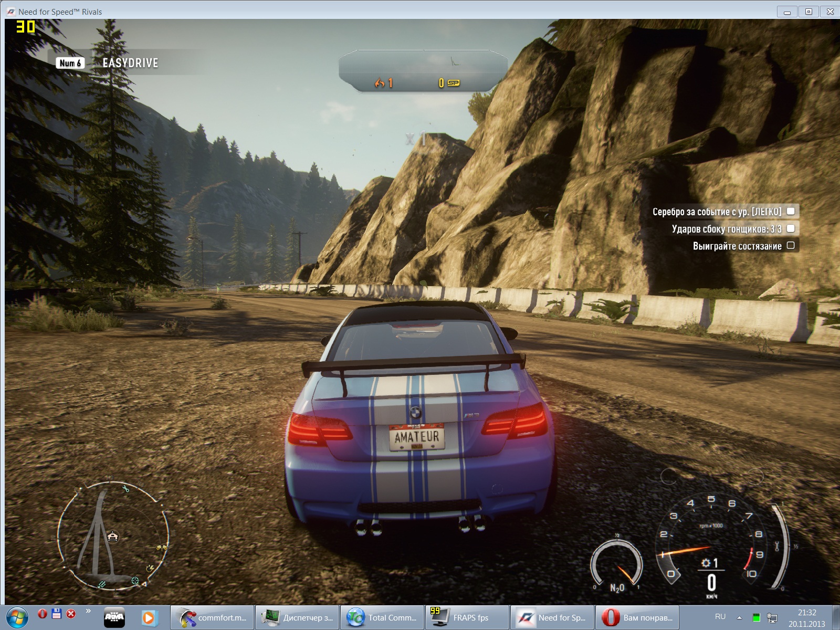This screenshot has height=630, width=840.
Task: Select the garage hideout icon on minimap
Action: [x=112, y=536]
